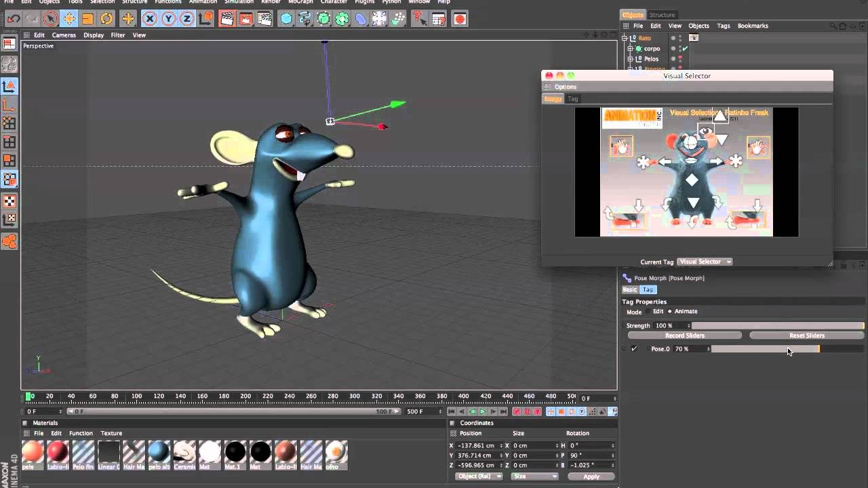Go to start of animation
Viewport: 868px width, 488px height.
[x=452, y=411]
